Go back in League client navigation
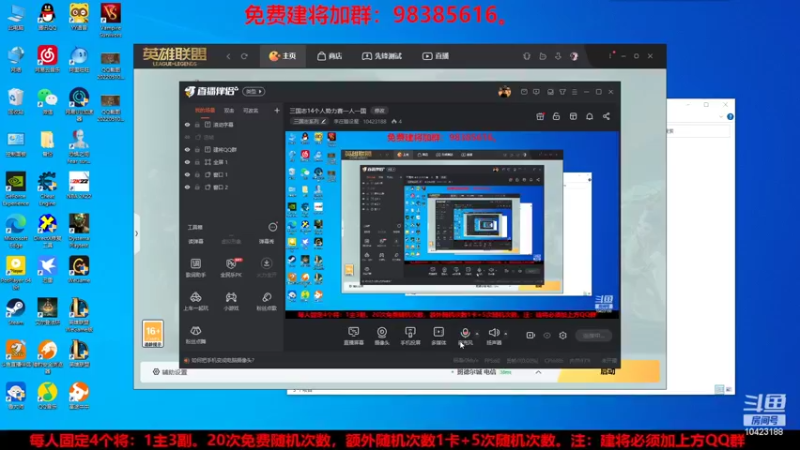The image size is (800, 450). coord(229,56)
